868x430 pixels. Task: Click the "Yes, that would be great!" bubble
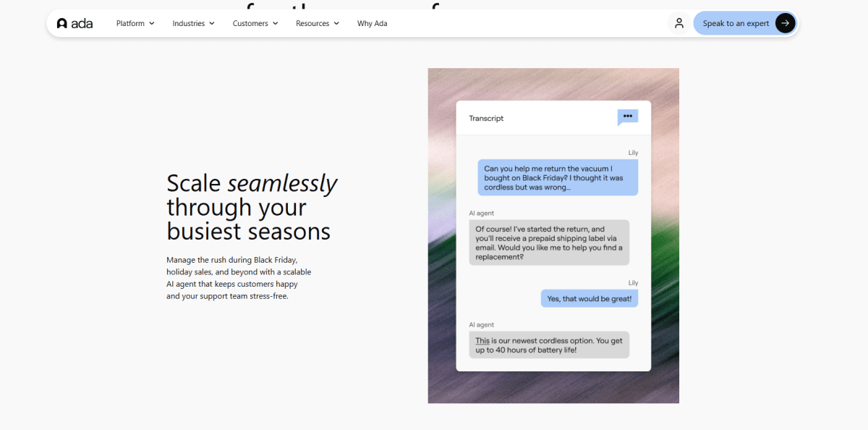click(590, 298)
